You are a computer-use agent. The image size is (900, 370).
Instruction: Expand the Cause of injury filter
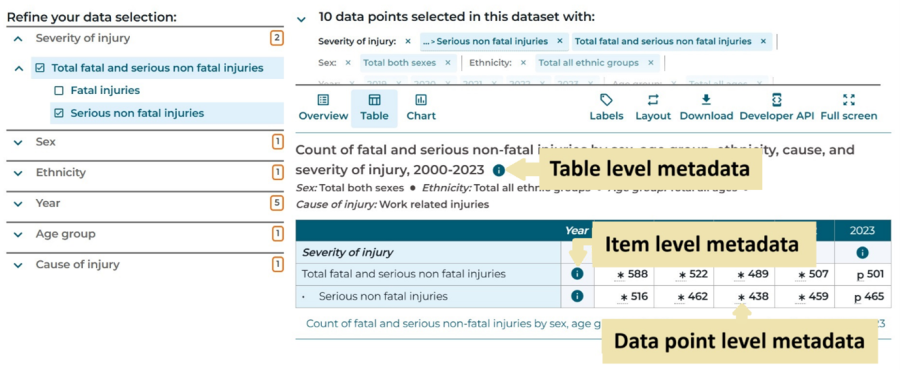(x=18, y=265)
